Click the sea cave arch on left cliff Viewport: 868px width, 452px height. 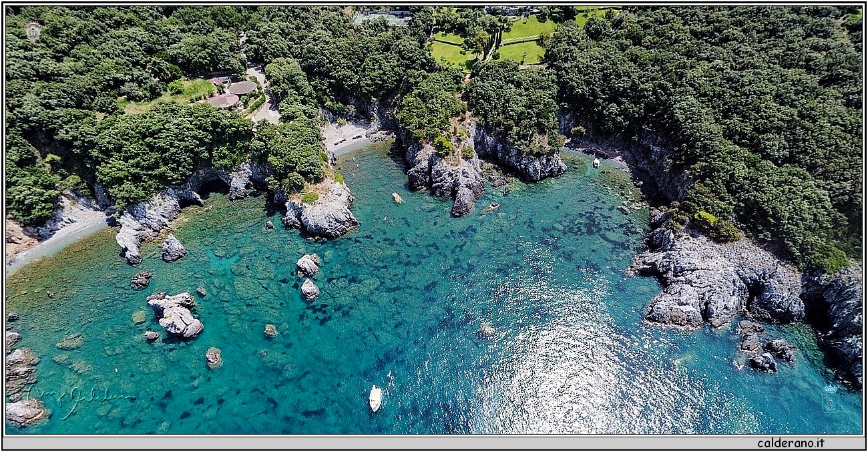pyautogui.click(x=212, y=186)
